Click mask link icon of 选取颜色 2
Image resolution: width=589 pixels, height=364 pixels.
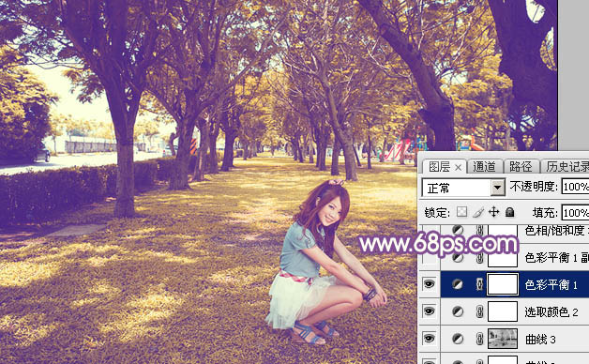pos(479,311)
